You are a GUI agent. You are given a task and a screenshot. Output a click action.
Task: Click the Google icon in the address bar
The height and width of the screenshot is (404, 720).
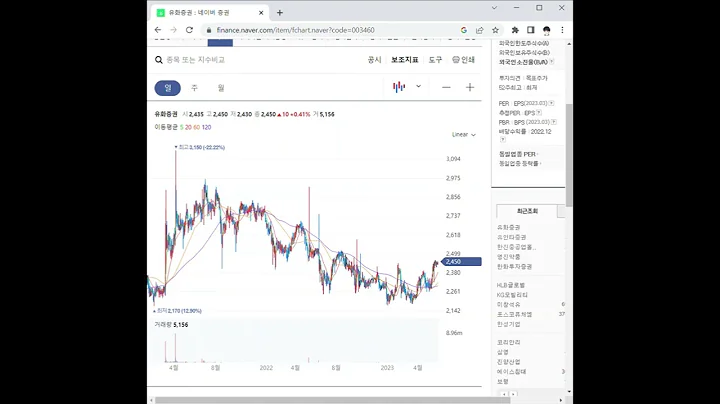pos(464,30)
